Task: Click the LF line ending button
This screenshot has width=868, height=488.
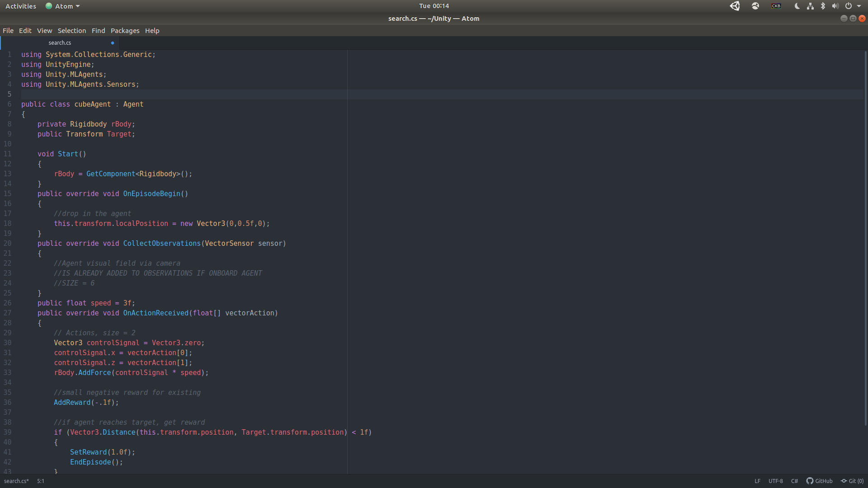Action: pyautogui.click(x=757, y=481)
